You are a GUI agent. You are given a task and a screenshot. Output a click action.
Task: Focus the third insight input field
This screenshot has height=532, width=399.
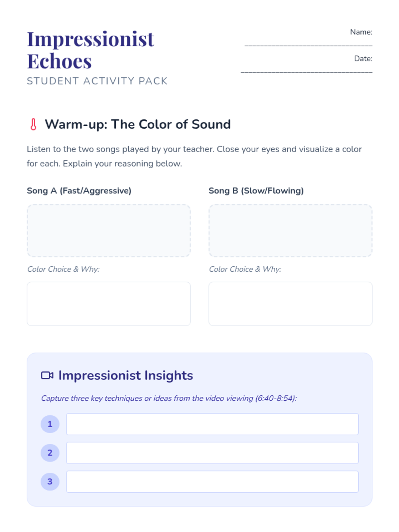tap(212, 481)
